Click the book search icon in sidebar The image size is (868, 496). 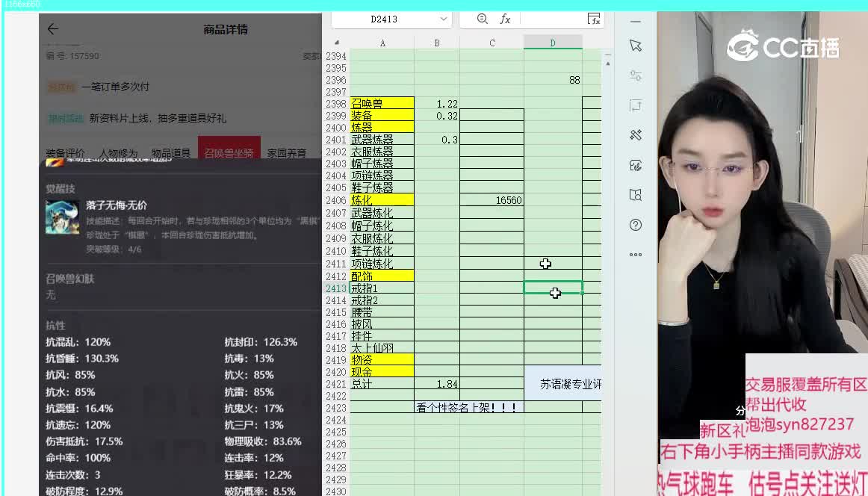(636, 195)
